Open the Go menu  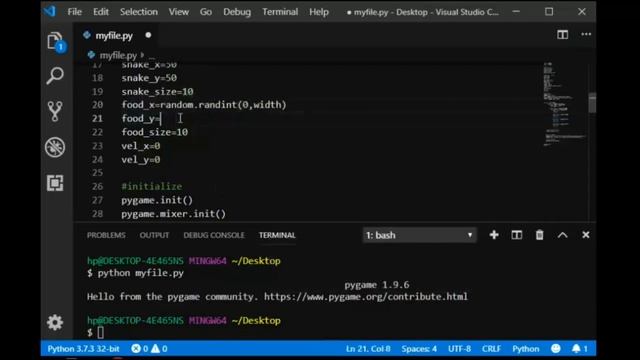[206, 12]
